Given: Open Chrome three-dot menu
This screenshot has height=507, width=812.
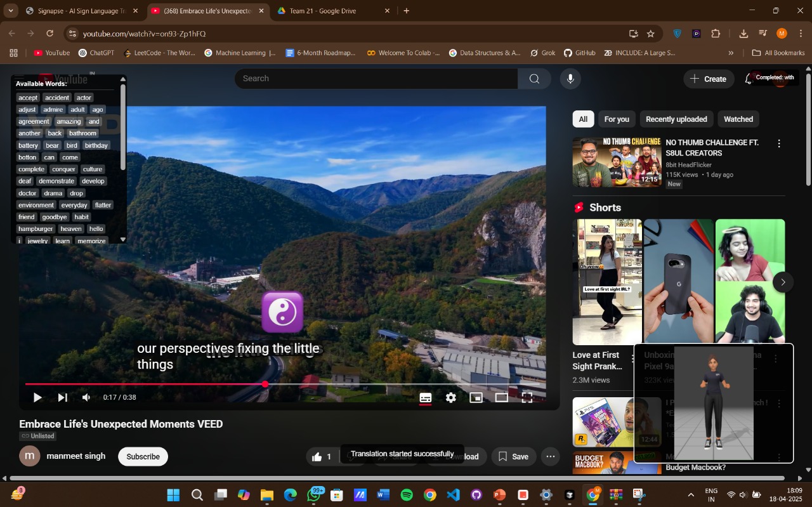Looking at the screenshot, I should click(x=801, y=34).
